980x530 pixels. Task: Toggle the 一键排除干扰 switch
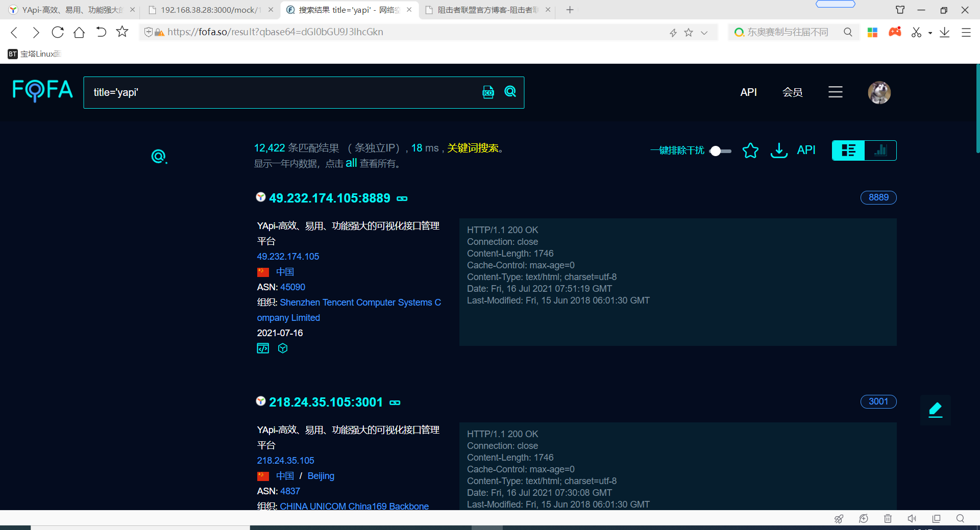(x=720, y=151)
